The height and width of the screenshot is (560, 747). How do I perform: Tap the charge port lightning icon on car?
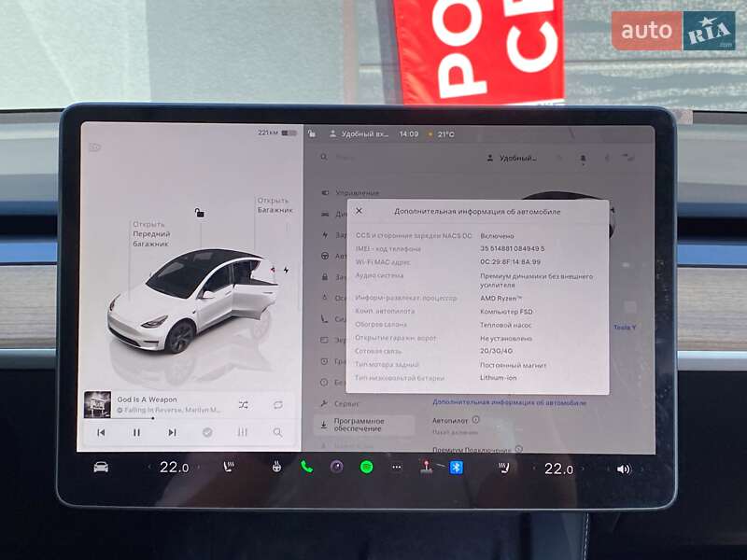click(x=286, y=270)
